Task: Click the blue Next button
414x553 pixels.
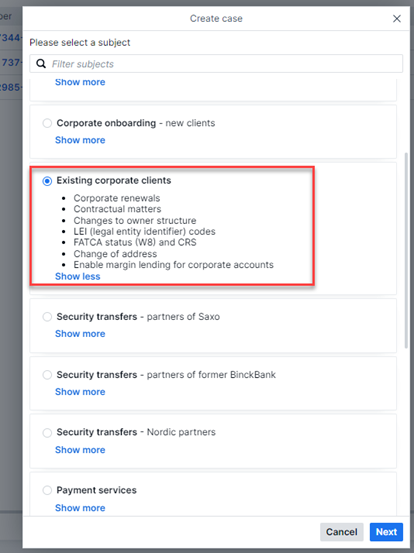Action: [386, 532]
